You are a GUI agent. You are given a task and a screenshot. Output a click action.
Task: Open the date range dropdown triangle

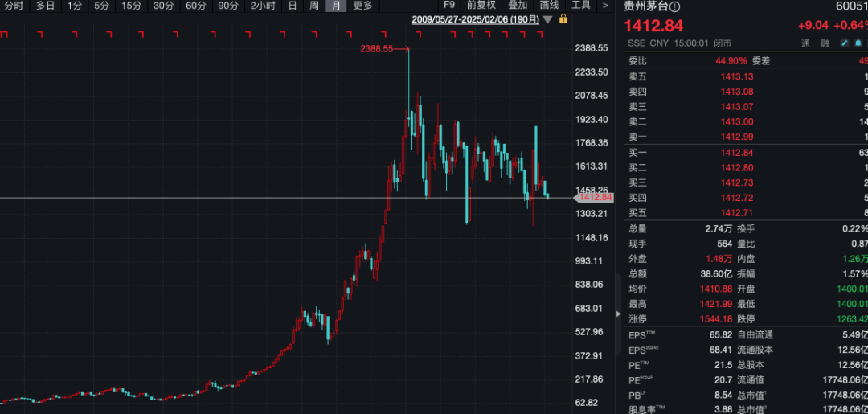[547, 20]
